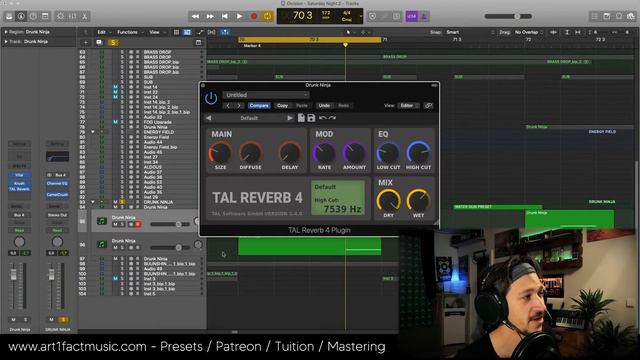Collapse the ENERGY FIELD track folder triangle
640x360 pixels.
point(93,132)
